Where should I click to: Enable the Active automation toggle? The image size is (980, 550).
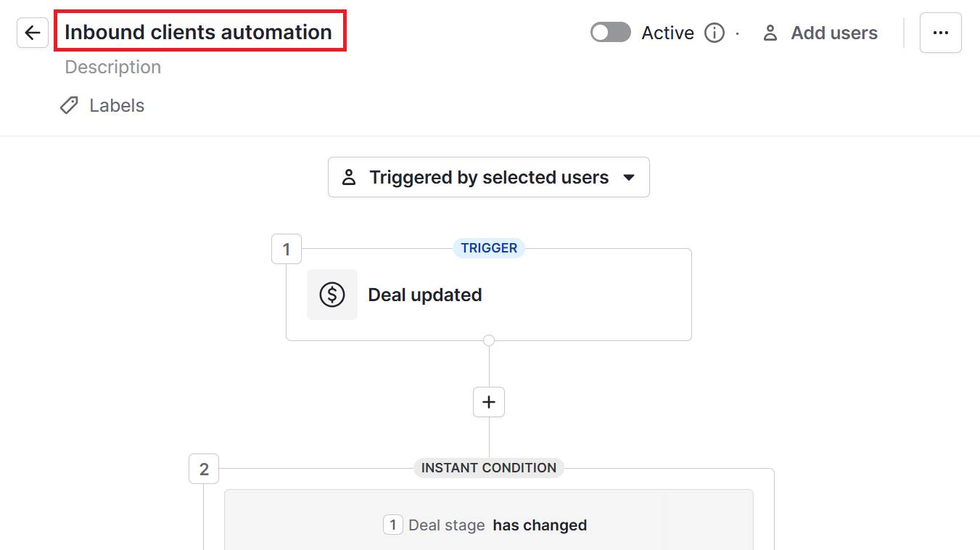pos(610,32)
